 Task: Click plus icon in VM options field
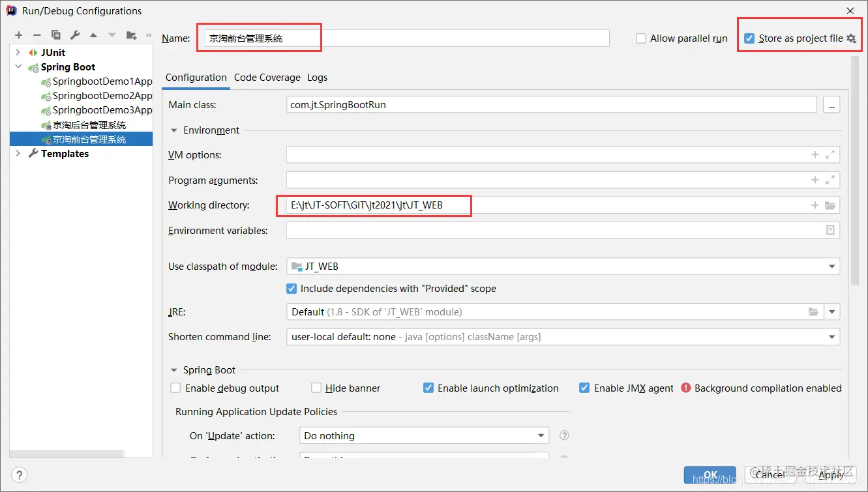pos(815,154)
